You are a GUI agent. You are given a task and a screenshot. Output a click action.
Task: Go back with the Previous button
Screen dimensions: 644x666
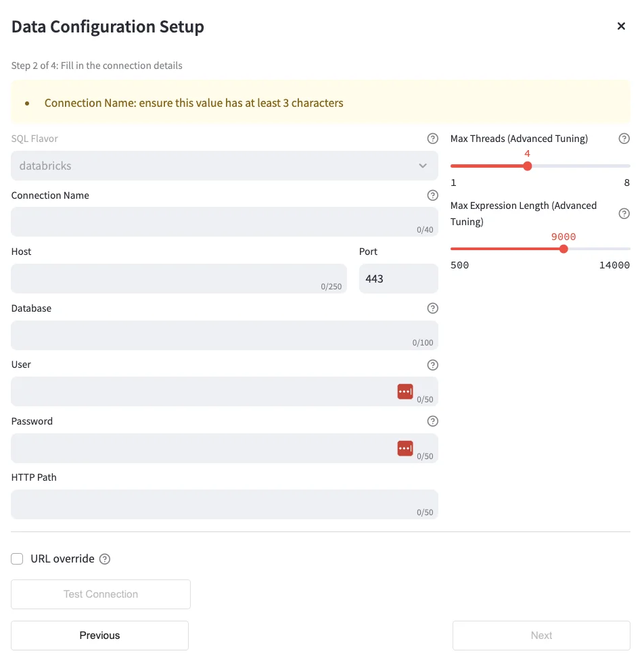[x=99, y=636]
